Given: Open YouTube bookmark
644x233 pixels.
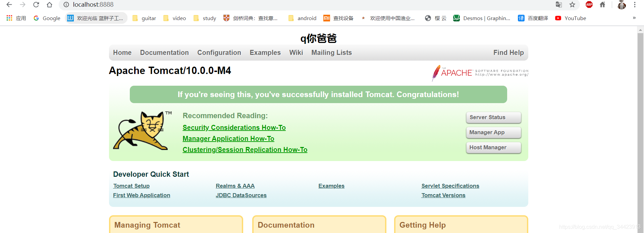Looking at the screenshot, I should coord(571,18).
